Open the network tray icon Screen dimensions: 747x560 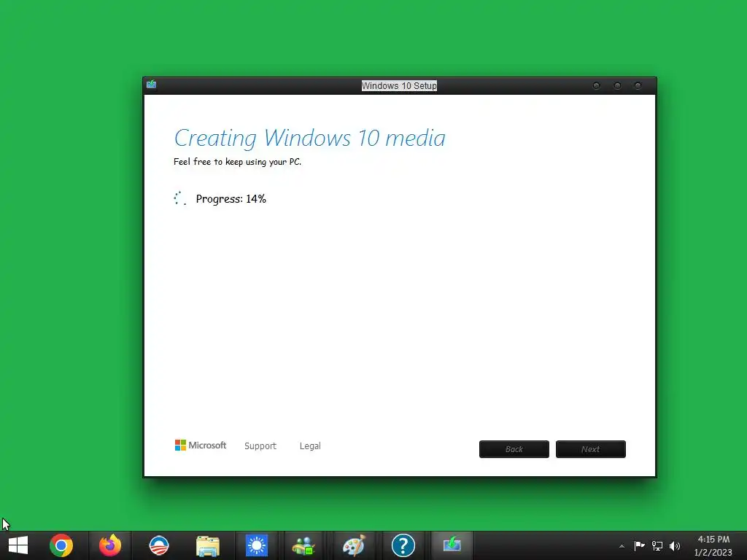point(657,545)
